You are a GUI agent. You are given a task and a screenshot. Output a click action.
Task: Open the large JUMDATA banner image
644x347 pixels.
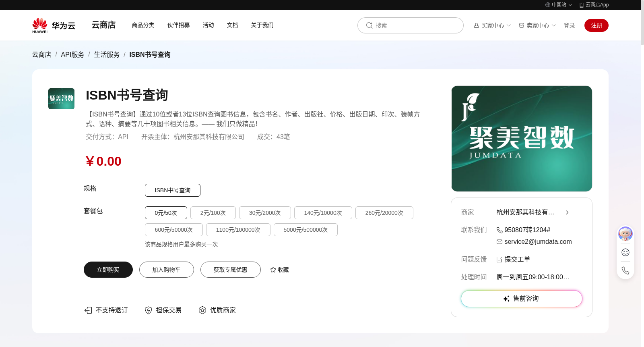(522, 139)
